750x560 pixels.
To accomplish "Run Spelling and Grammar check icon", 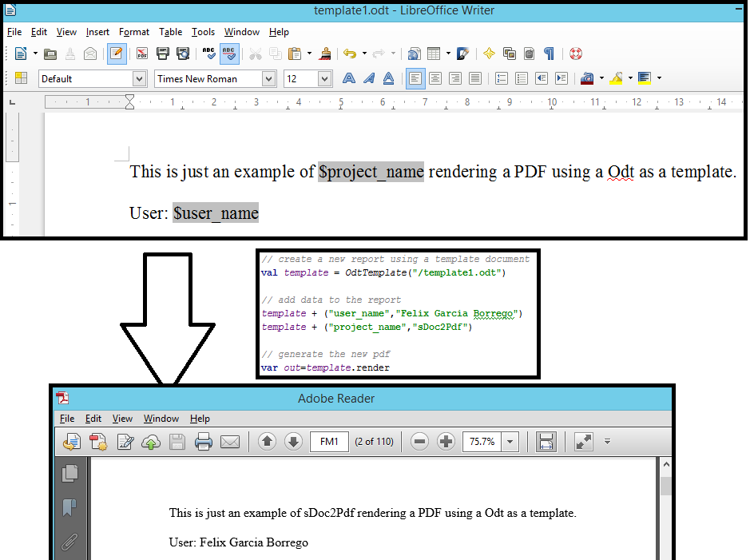I will click(208, 54).
